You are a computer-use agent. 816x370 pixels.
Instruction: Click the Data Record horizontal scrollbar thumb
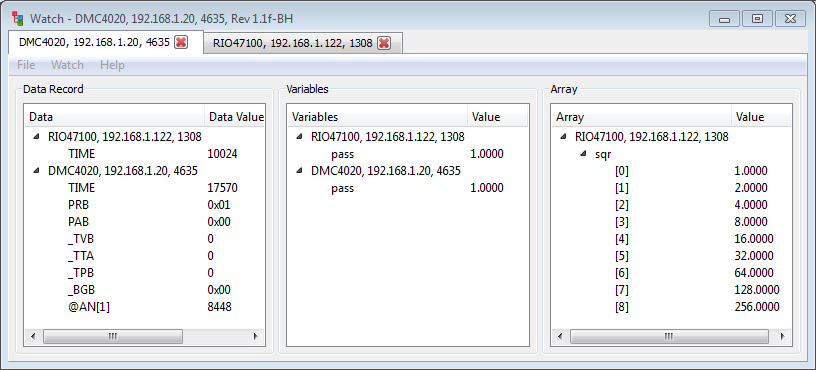[113, 336]
